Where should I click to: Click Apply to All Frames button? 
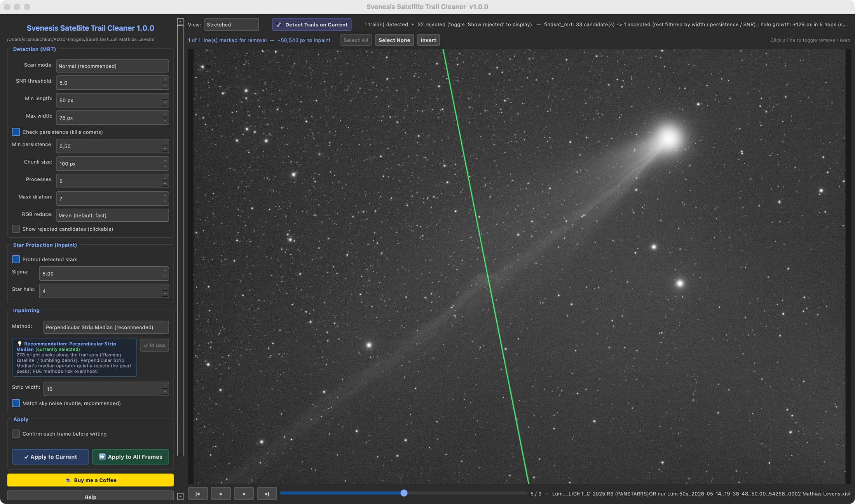pos(131,457)
